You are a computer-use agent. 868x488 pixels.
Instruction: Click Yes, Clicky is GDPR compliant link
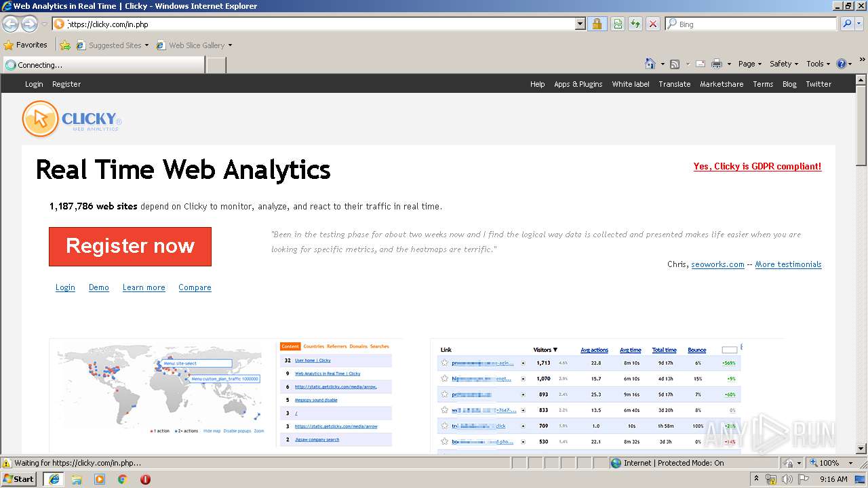[757, 166]
